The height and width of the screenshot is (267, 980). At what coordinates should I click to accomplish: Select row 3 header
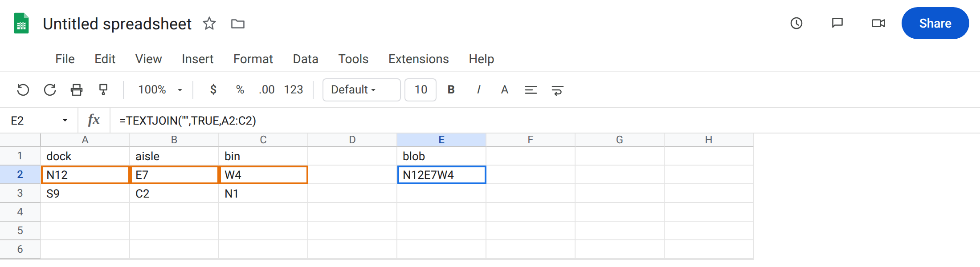20,193
